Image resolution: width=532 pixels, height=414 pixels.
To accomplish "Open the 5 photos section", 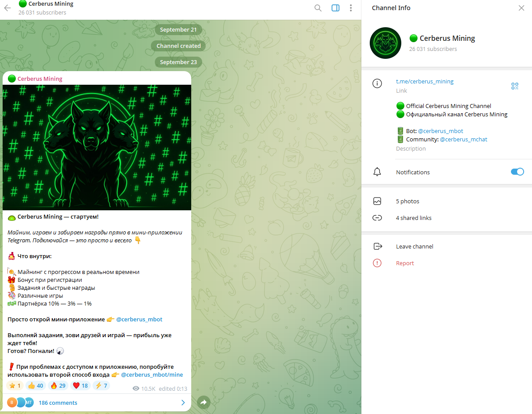I will (x=407, y=201).
